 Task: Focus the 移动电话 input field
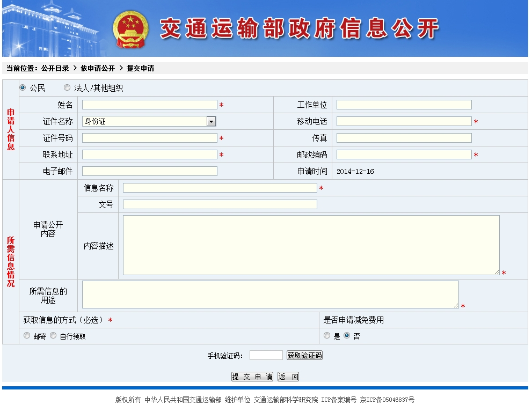404,121
